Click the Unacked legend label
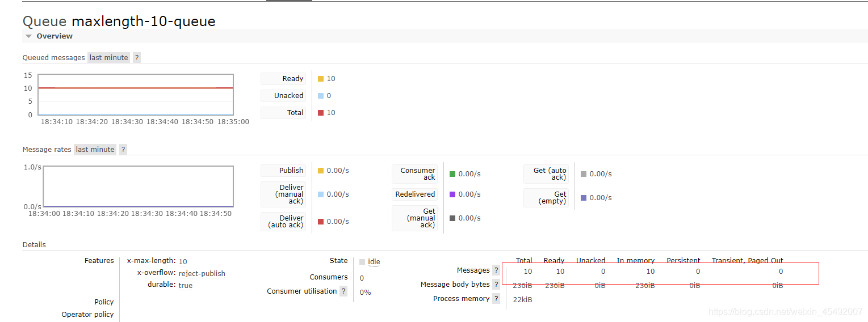868x322 pixels. pyautogui.click(x=283, y=96)
